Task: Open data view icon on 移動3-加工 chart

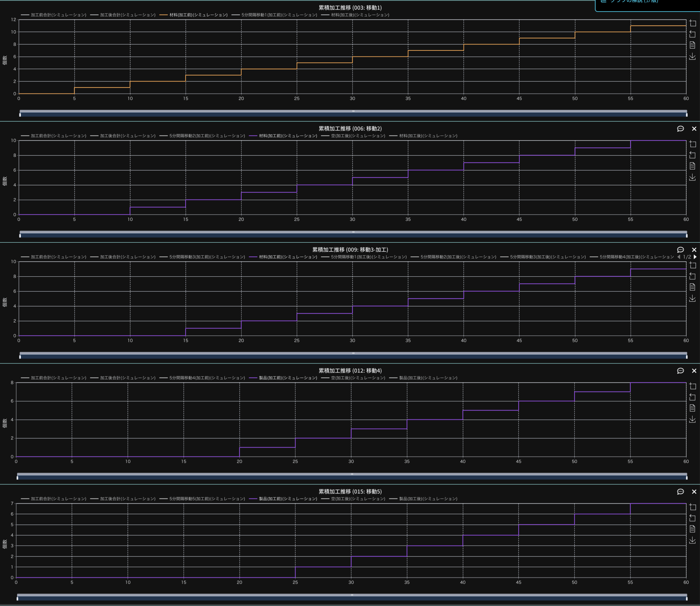Action: pos(693,287)
